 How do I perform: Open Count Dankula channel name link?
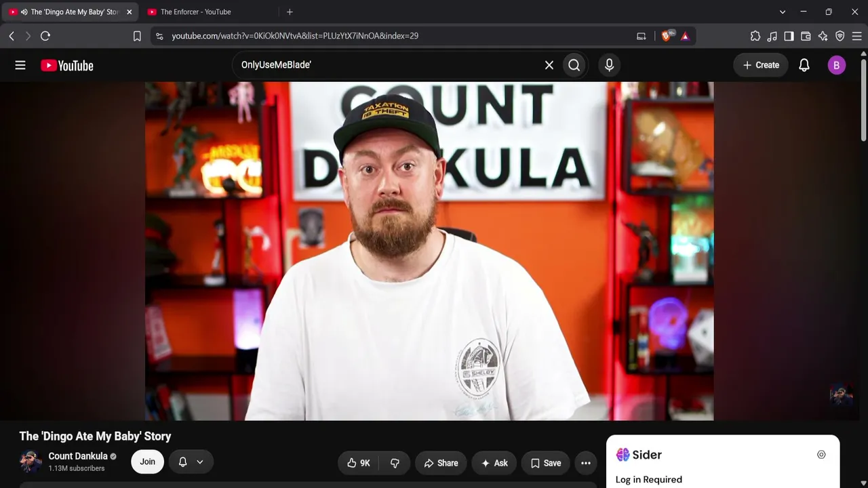click(x=78, y=456)
